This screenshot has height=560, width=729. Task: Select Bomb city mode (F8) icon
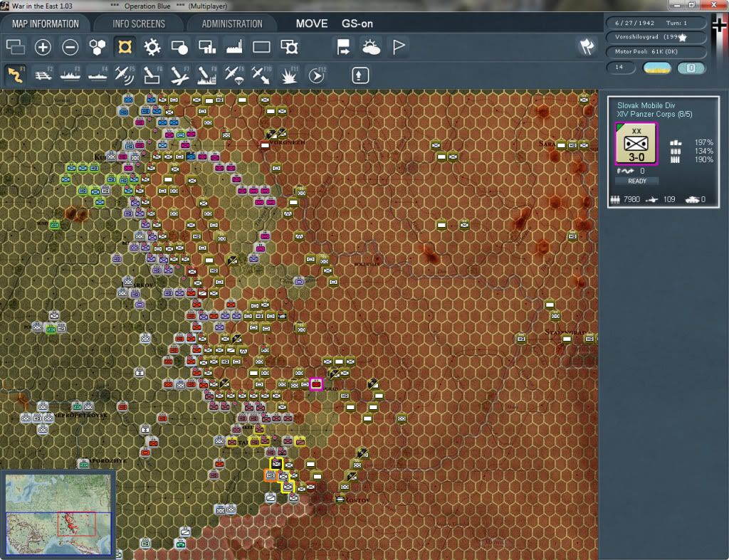pos(207,75)
